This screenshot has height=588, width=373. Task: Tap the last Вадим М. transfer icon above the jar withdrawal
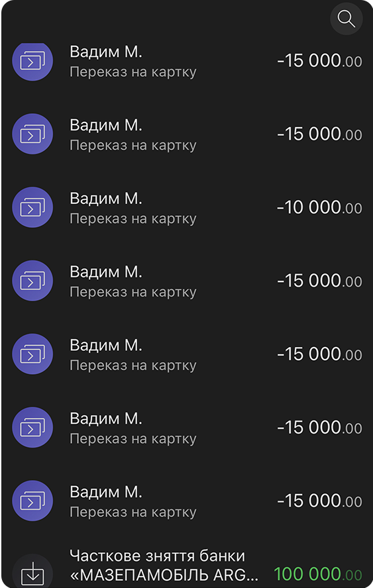pos(32,501)
